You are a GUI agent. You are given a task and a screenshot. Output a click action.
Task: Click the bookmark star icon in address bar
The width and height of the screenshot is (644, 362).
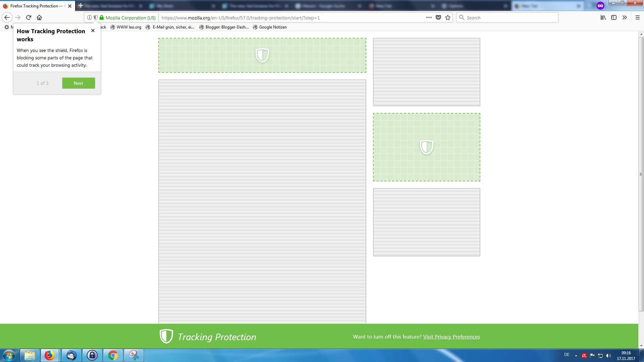448,18
